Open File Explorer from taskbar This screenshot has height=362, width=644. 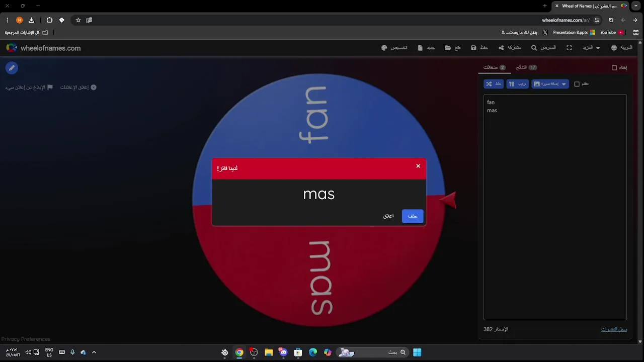click(269, 352)
